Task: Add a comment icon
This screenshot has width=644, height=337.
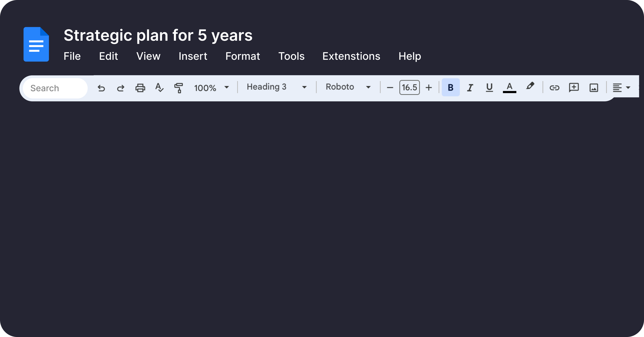Action: 574,88
